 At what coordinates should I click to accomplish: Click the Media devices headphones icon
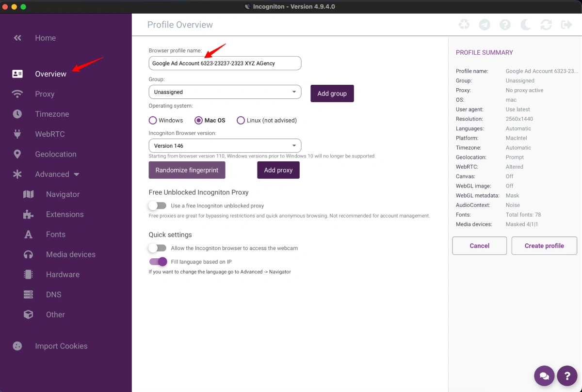(x=29, y=254)
